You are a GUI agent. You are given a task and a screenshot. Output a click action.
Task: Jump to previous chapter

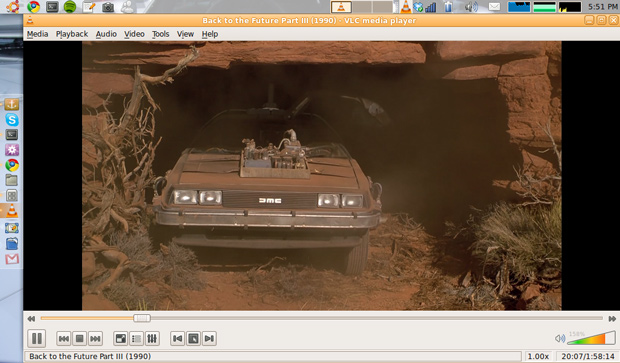[x=178, y=338]
